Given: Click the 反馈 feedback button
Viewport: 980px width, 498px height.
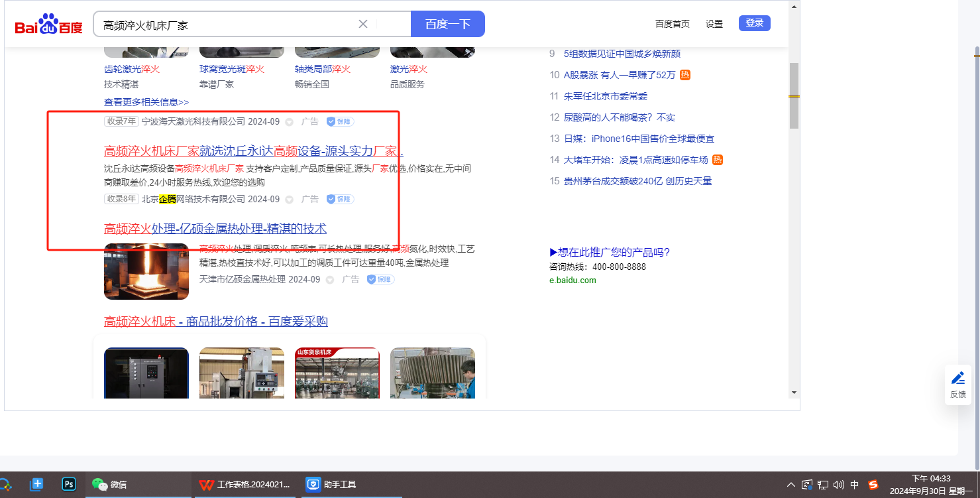Looking at the screenshot, I should pos(958,385).
